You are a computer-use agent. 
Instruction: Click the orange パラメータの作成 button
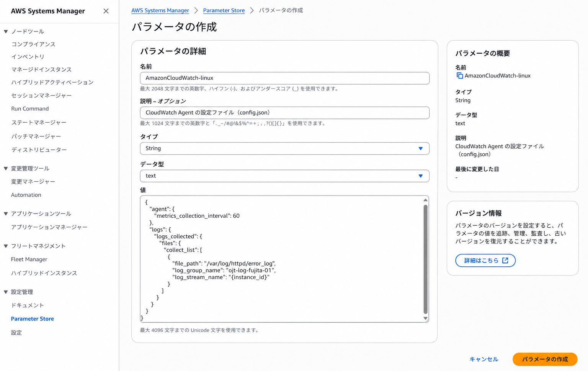tap(545, 360)
